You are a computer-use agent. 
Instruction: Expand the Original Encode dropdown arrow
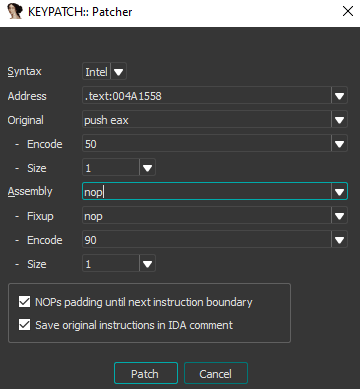339,144
